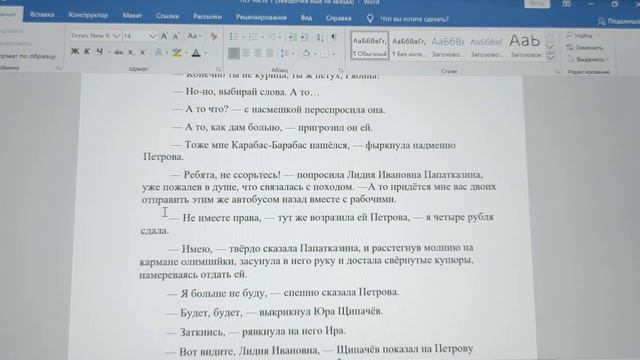Open ribbon display options icon in title bar
The height and width of the screenshot is (360, 640).
tap(567, 4)
